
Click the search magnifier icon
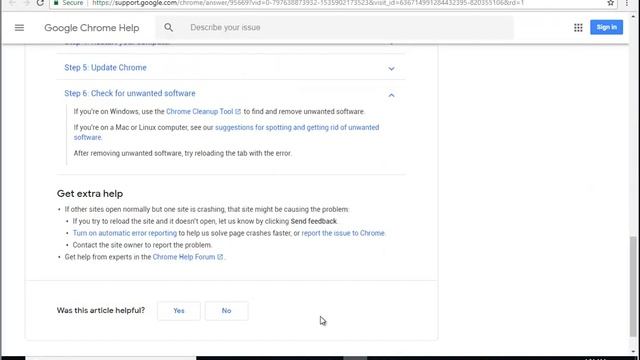168,27
